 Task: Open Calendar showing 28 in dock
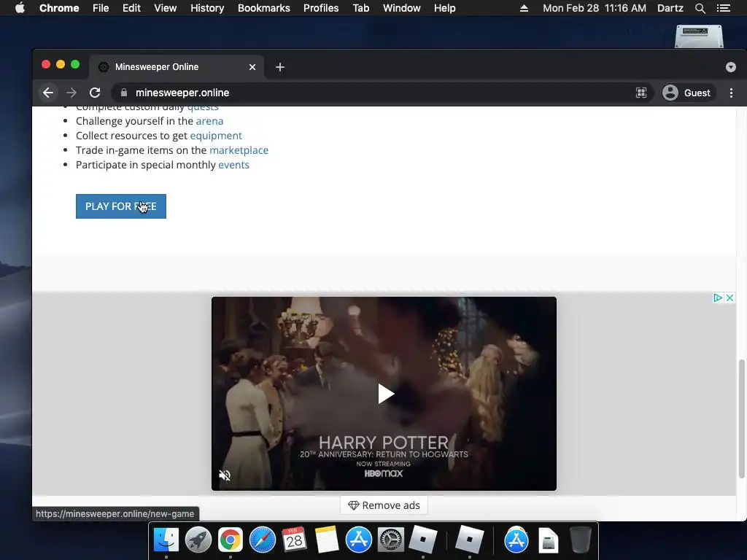tap(295, 540)
